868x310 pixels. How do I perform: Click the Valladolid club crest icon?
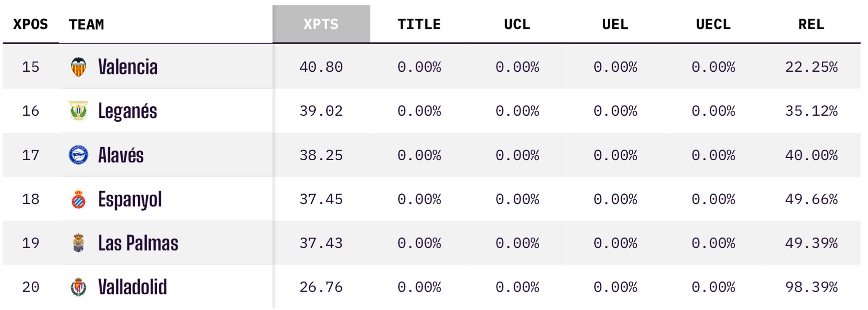click(78, 287)
